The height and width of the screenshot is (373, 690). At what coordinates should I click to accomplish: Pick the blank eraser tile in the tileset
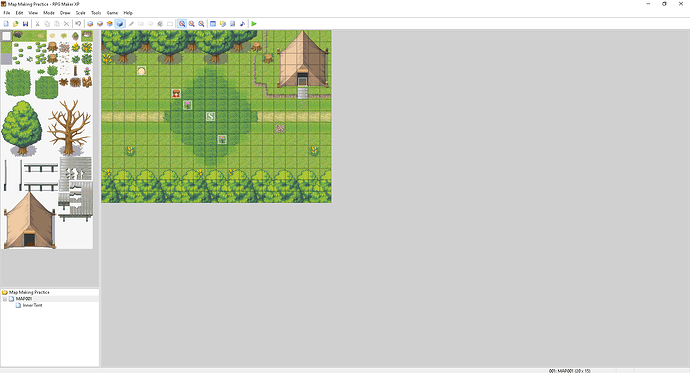click(x=6, y=36)
